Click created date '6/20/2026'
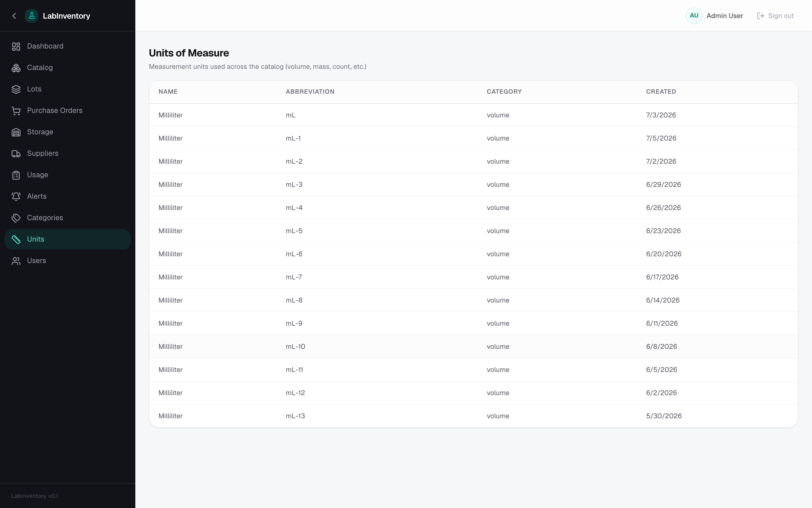812x508 pixels. (x=664, y=254)
